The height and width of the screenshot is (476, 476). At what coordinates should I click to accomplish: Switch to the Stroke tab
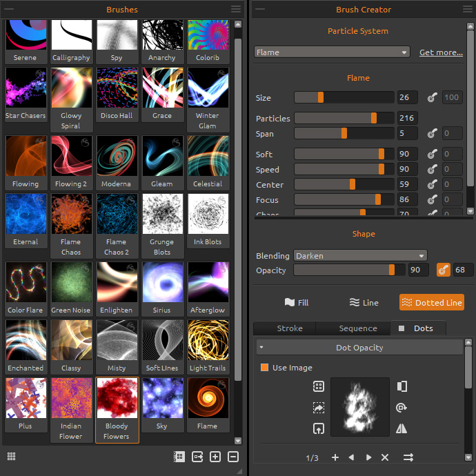(x=290, y=328)
